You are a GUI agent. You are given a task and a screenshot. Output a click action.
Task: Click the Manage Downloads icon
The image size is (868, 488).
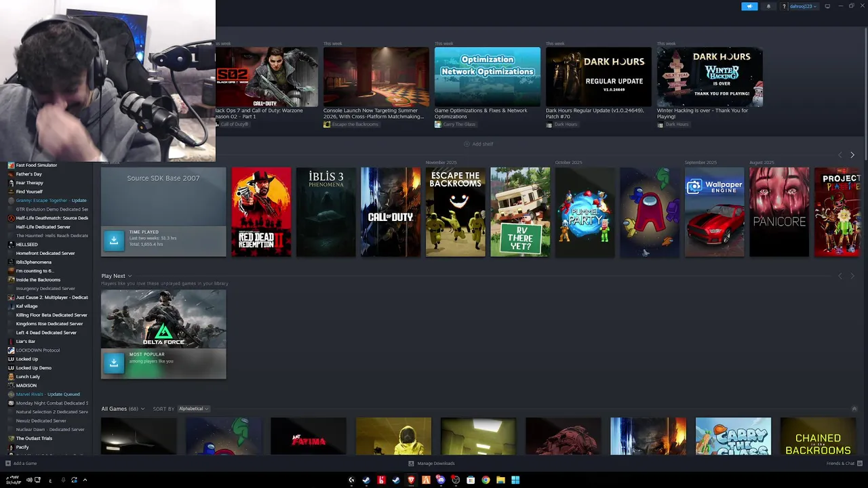(412, 464)
